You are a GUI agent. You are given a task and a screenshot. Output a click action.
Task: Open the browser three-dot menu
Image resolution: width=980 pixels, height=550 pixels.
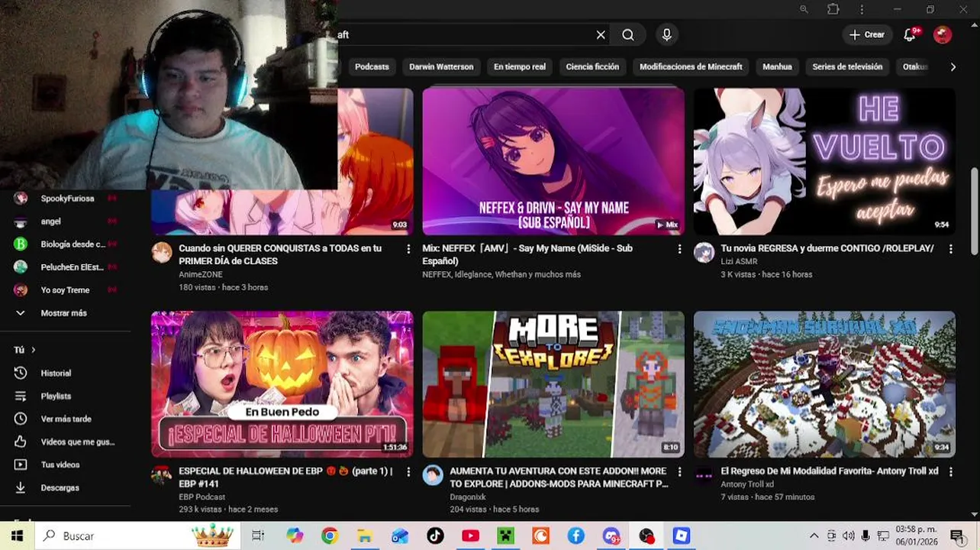click(x=862, y=9)
